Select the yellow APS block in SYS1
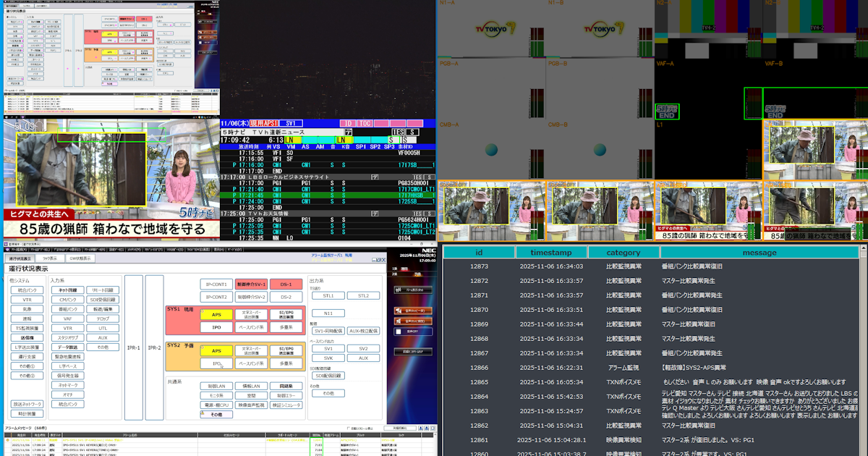Image resolution: width=868 pixels, height=456 pixels. tap(216, 314)
